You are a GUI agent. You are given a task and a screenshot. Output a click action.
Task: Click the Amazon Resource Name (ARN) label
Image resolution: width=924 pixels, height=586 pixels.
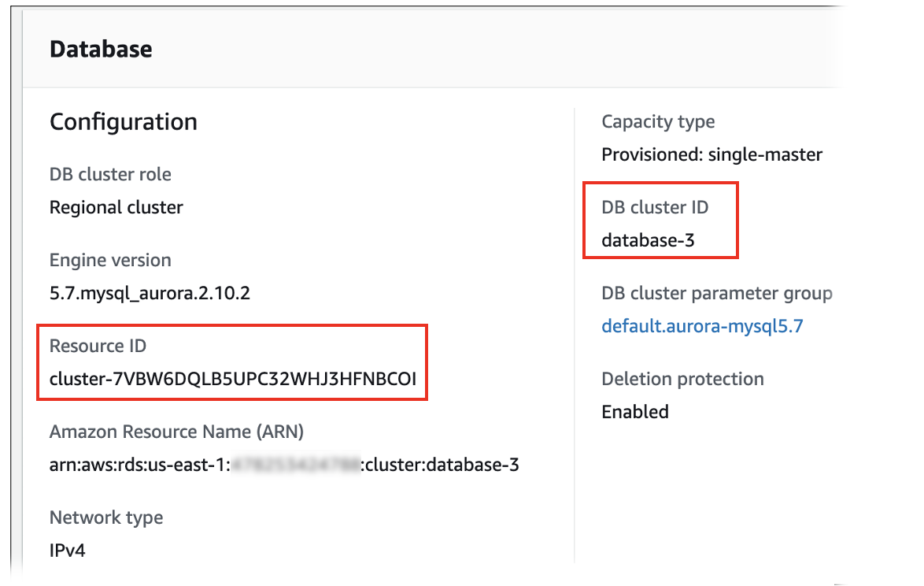[x=176, y=432]
